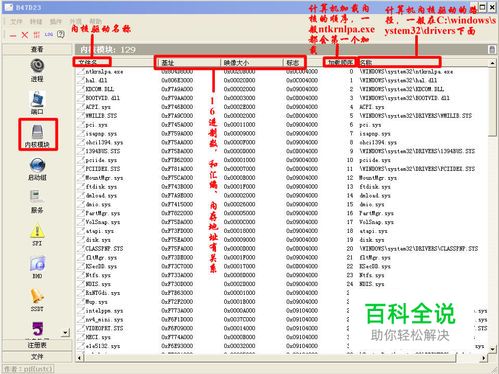The image size is (499, 374).
Task: Open the 转储 menu
Action: click(x=36, y=22)
